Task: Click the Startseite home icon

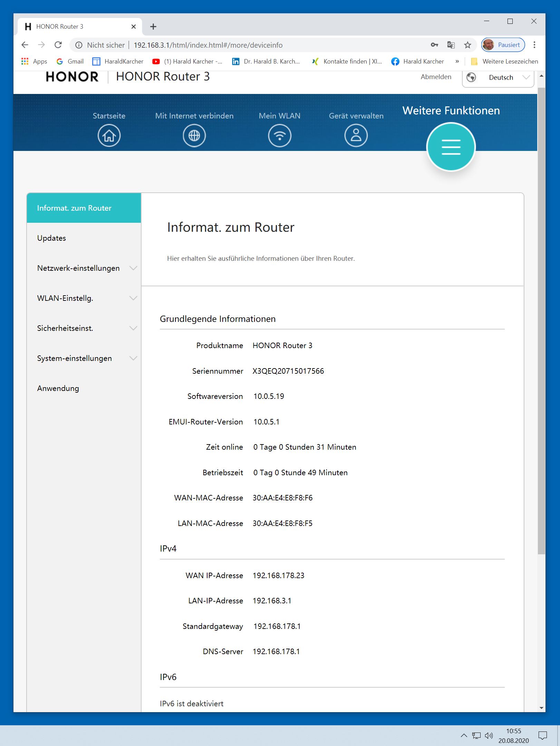Action: point(109,135)
